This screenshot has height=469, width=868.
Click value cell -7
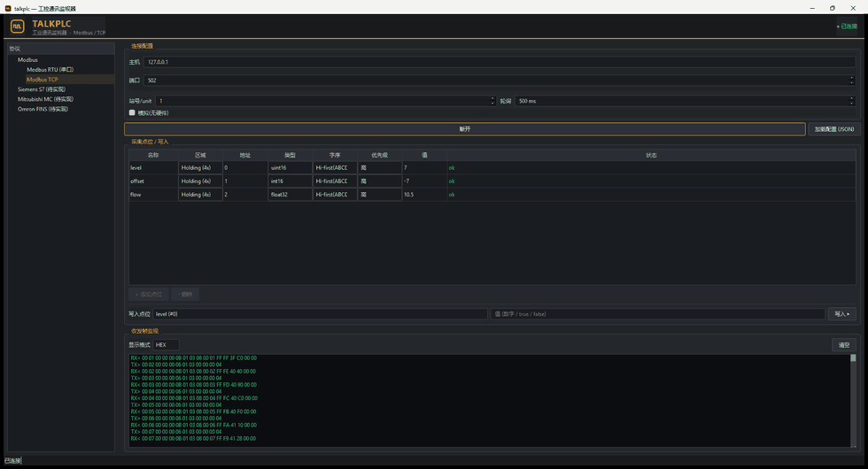tap(424, 181)
